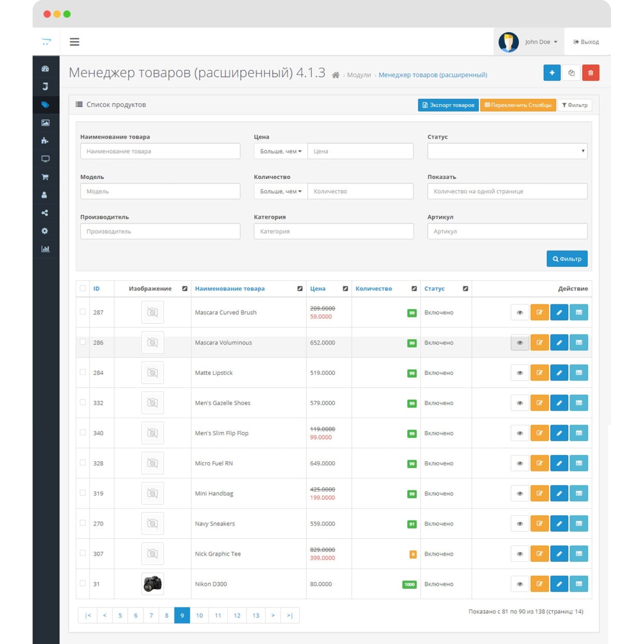
Task: Open the catalog tags sidebar icon
Action: coord(45,105)
